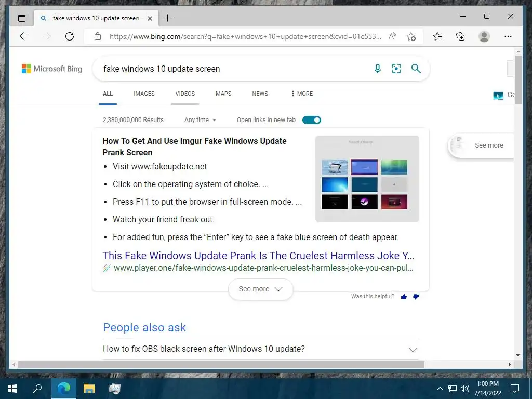532x399 pixels.
Task: Go back to the previous page
Action: [24, 36]
